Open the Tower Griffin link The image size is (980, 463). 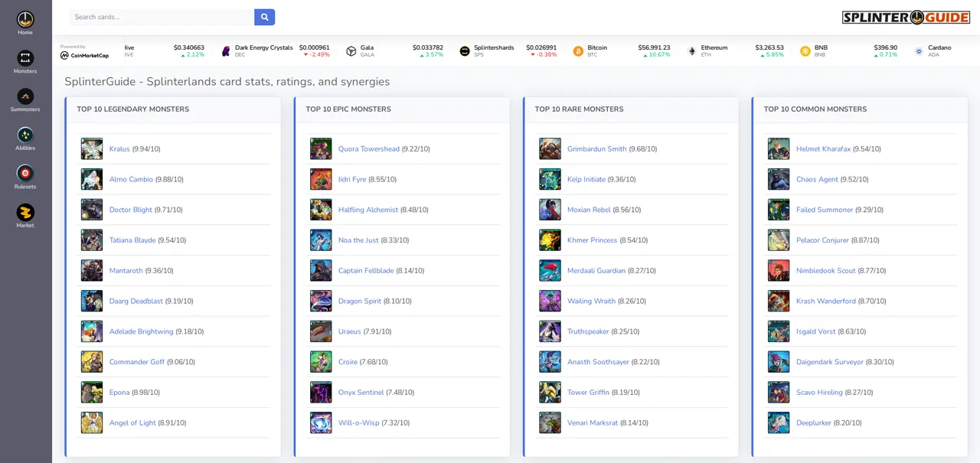pos(588,393)
